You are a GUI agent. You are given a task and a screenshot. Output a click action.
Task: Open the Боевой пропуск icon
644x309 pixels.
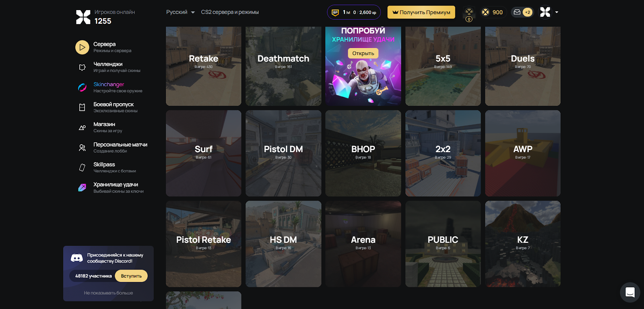[82, 107]
